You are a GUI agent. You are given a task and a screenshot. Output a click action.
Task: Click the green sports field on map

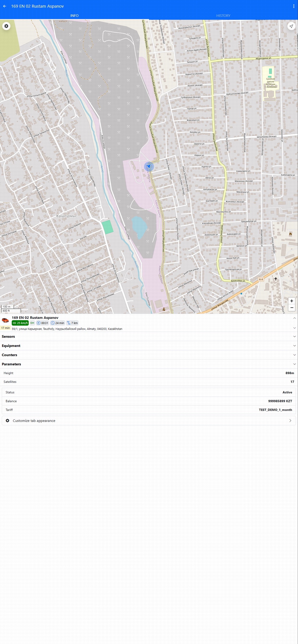107,227
